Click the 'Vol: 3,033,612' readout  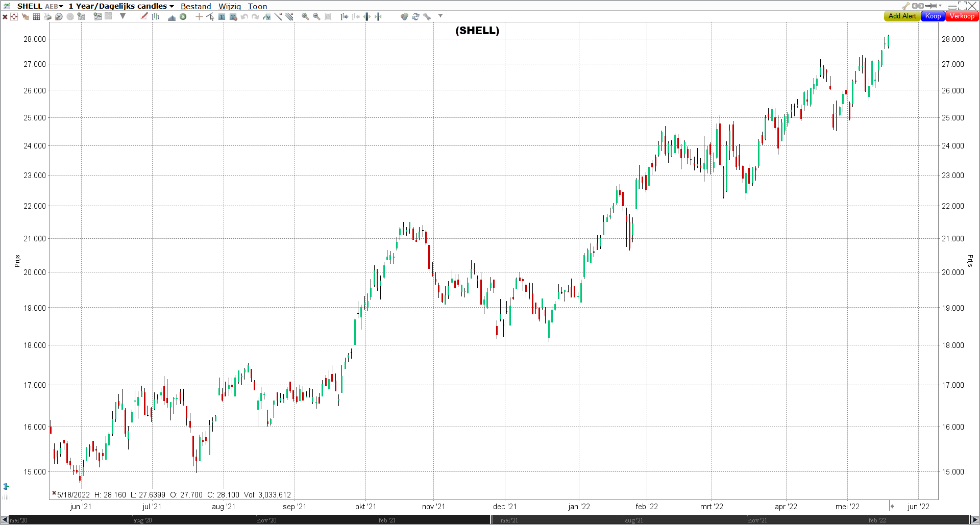coord(267,494)
